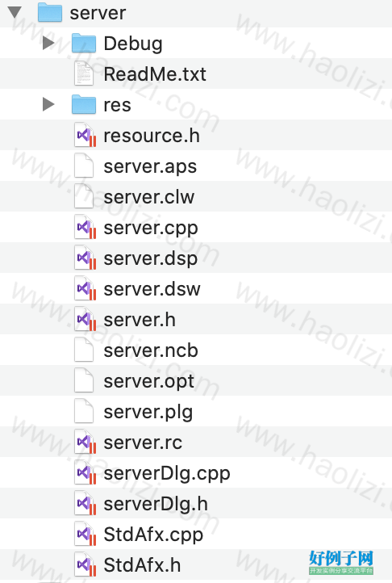This screenshot has width=392, height=583.
Task: Select the serverDlg.h file name
Action: point(156,505)
